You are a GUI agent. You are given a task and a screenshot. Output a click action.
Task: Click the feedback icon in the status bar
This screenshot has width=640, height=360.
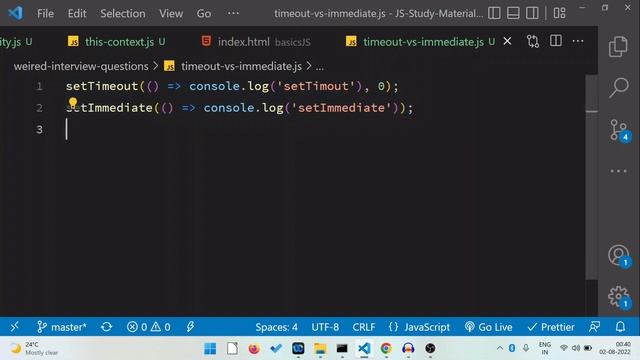594,327
